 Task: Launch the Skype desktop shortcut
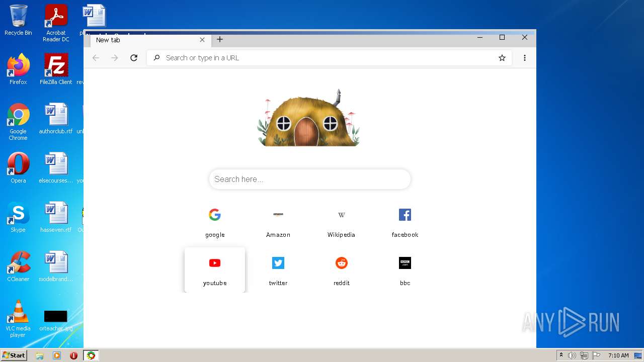point(18,217)
